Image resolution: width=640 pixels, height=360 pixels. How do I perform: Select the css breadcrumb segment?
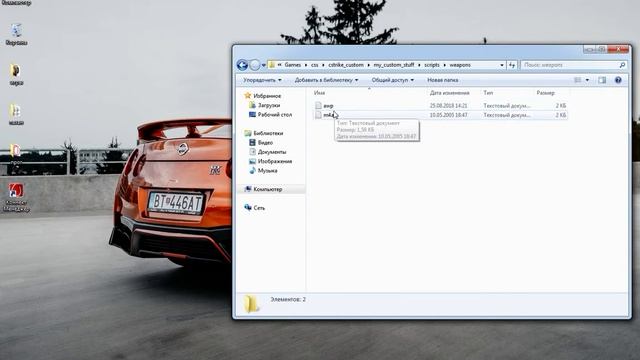pyautogui.click(x=314, y=65)
